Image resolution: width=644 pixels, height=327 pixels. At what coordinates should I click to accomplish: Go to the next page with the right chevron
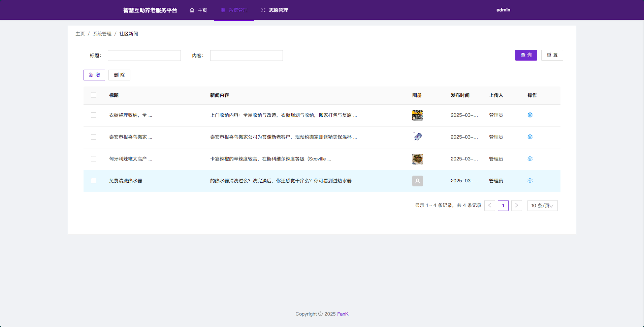(x=516, y=206)
